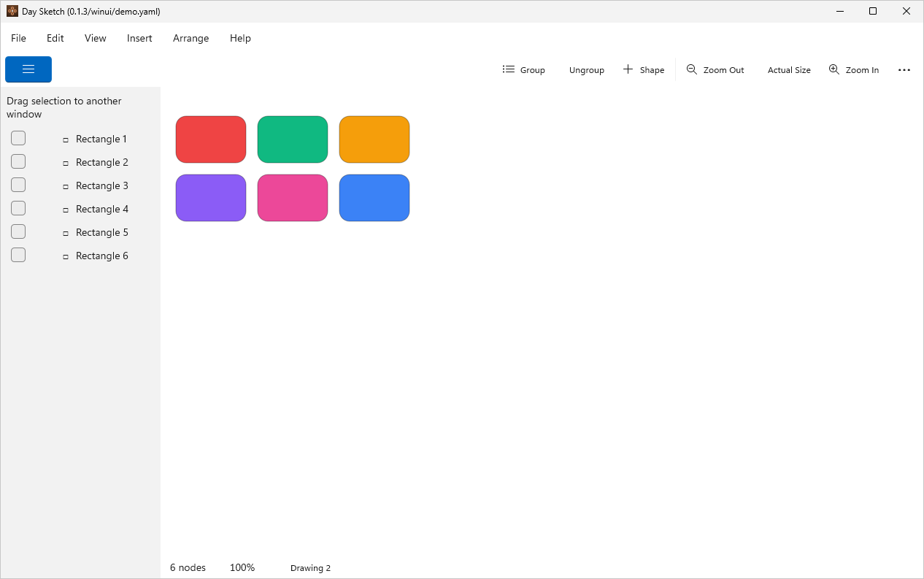Screen dimensions: 924x579
Task: Click the 100% zoom level in status bar
Action: [x=242, y=567]
